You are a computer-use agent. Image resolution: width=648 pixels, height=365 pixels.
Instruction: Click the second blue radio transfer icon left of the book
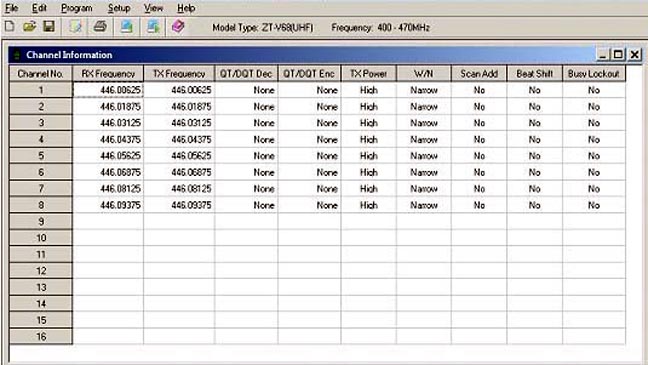[x=153, y=27]
